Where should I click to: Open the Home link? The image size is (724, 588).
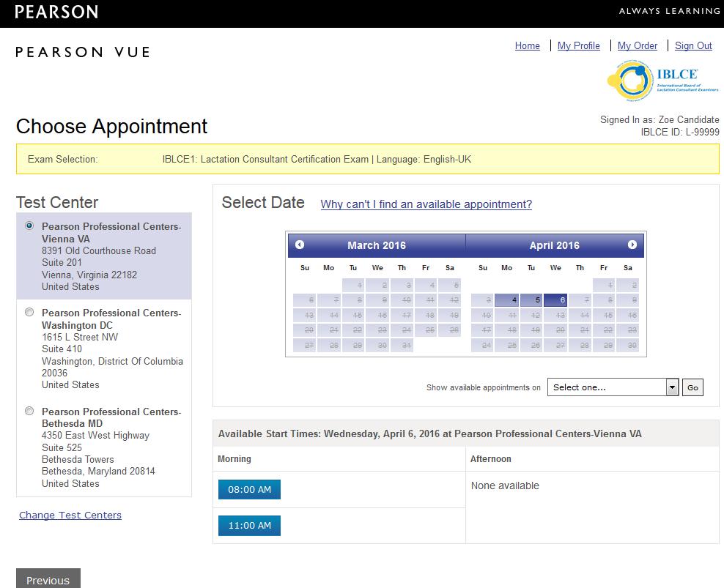528,45
